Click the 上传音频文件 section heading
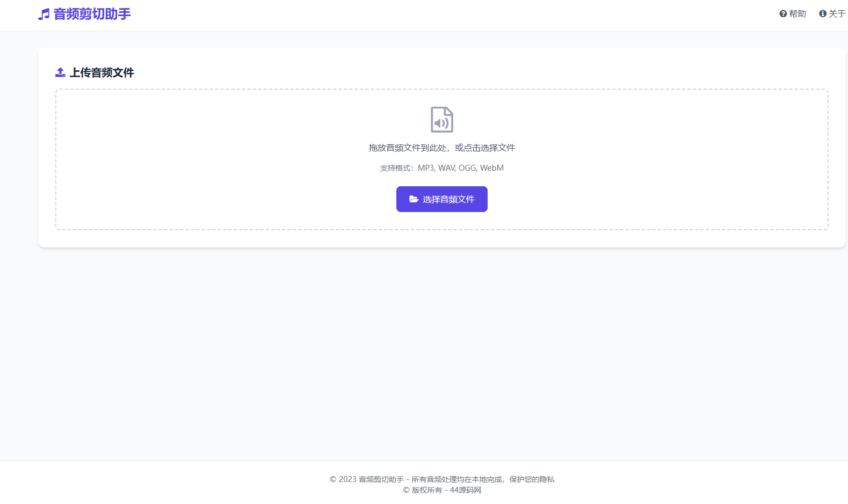 click(x=102, y=72)
